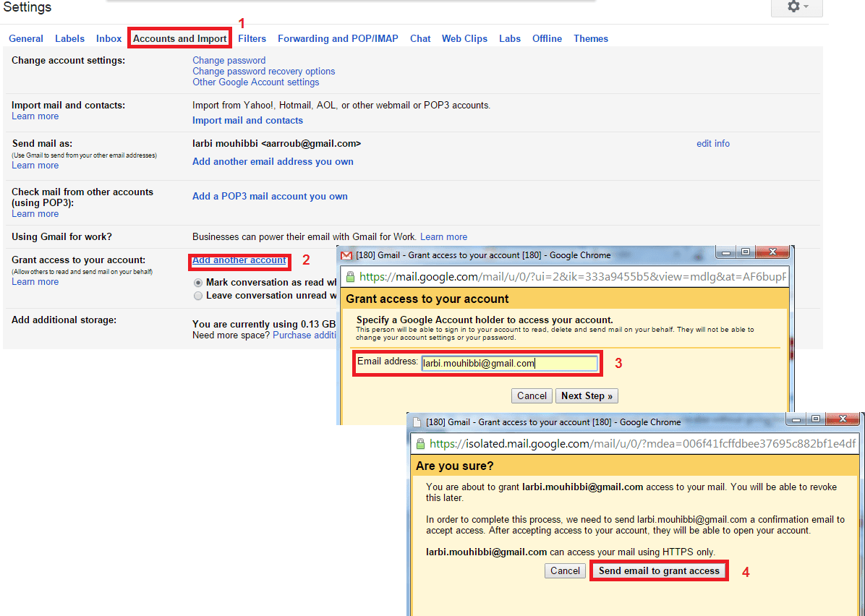This screenshot has height=616, width=865.
Task: Open Learn more under Import mail
Action: pyautogui.click(x=35, y=116)
